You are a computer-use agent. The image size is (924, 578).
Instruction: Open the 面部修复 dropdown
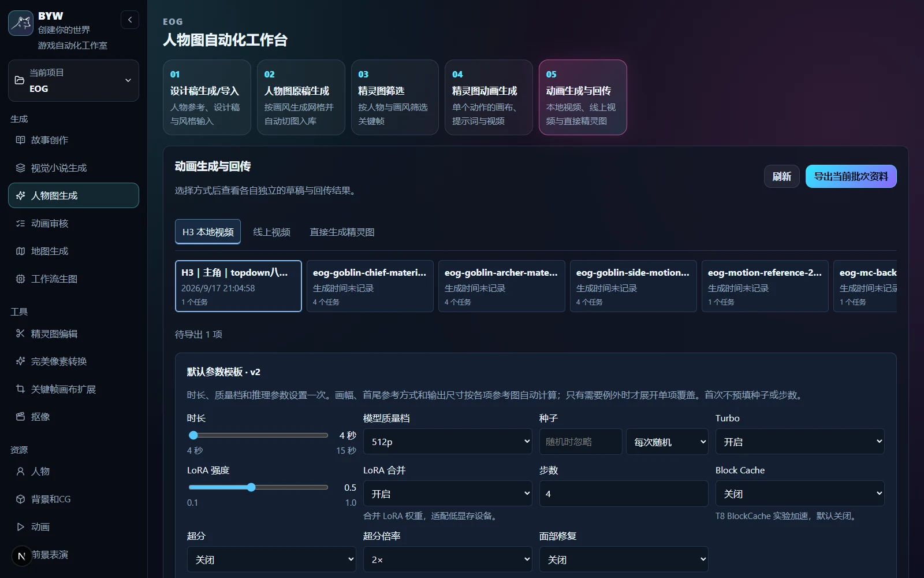(x=624, y=560)
